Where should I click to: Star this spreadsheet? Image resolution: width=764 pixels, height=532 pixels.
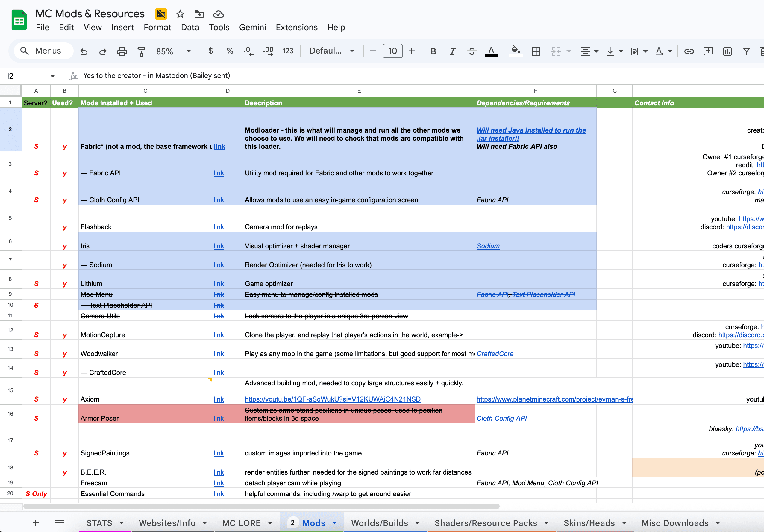(x=180, y=14)
